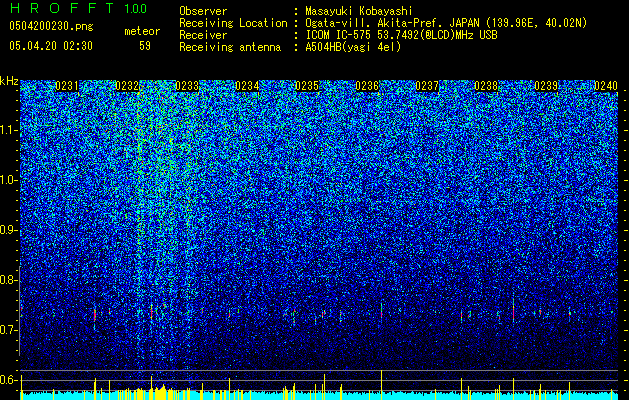Click the date stamp 05.04.20 02:30
Viewport: 629px width, 400px height.
coord(51,46)
